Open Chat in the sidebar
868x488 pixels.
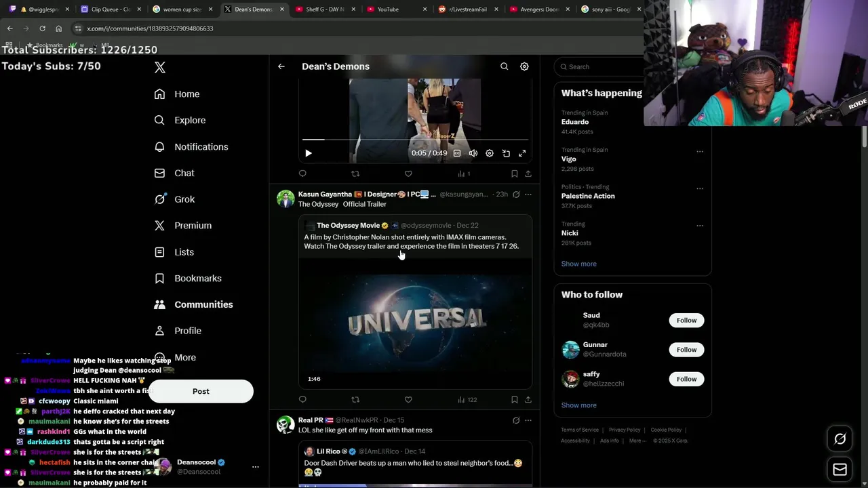coord(174,173)
